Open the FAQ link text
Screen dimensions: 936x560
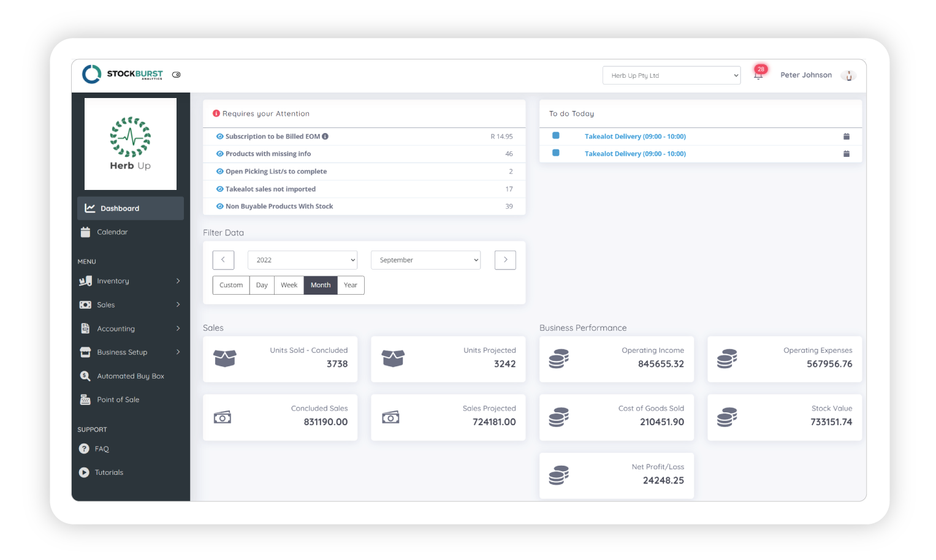[102, 449]
